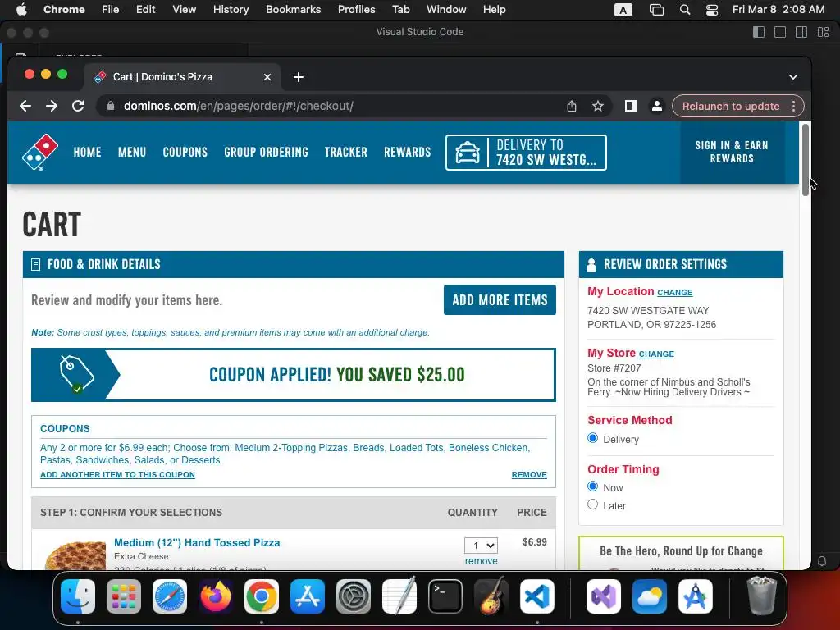The image size is (840, 630).
Task: Open MENU in Domino's navigation
Action: tap(132, 152)
